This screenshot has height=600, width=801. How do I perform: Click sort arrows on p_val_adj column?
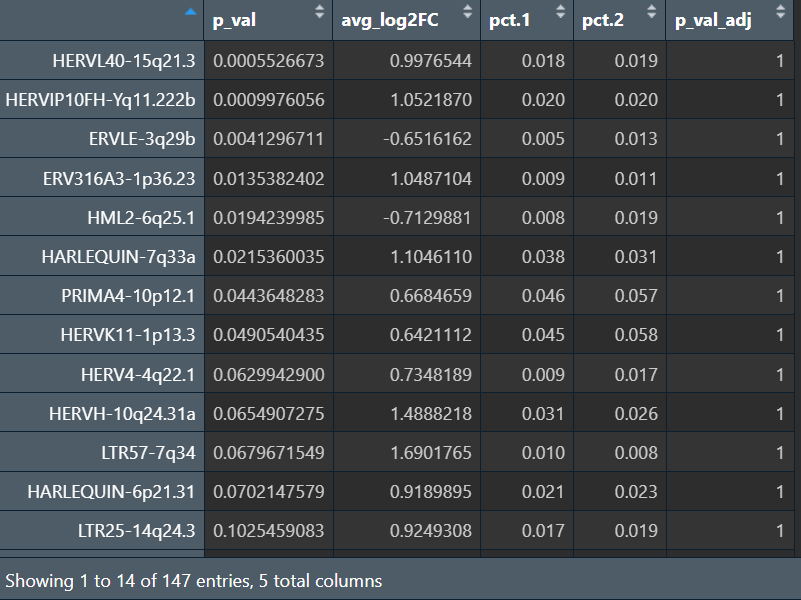tap(785, 13)
